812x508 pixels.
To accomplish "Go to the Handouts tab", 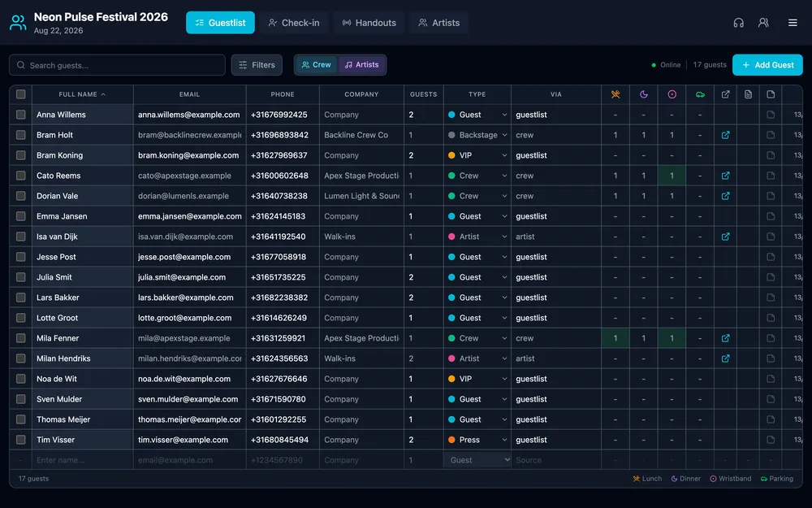I will pos(369,23).
